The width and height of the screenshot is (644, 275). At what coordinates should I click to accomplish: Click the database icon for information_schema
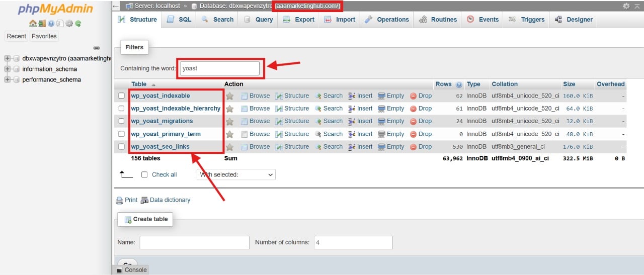pos(16,69)
